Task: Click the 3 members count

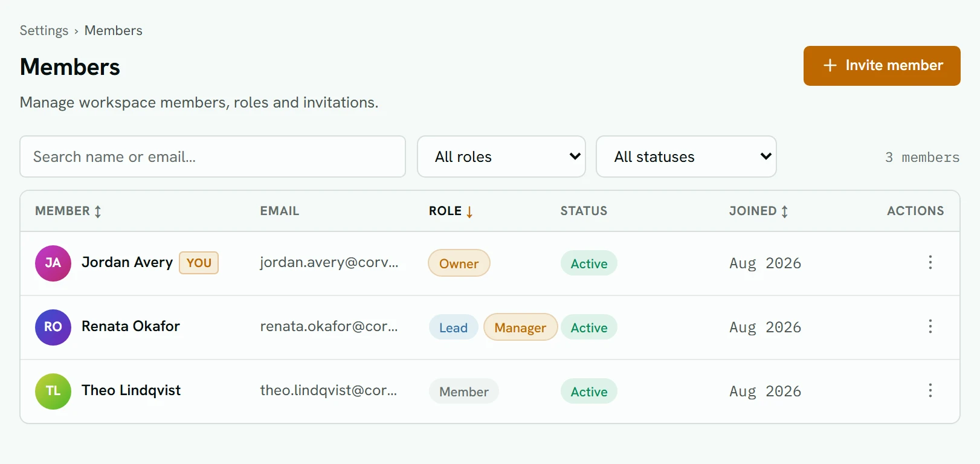Action: tap(923, 157)
